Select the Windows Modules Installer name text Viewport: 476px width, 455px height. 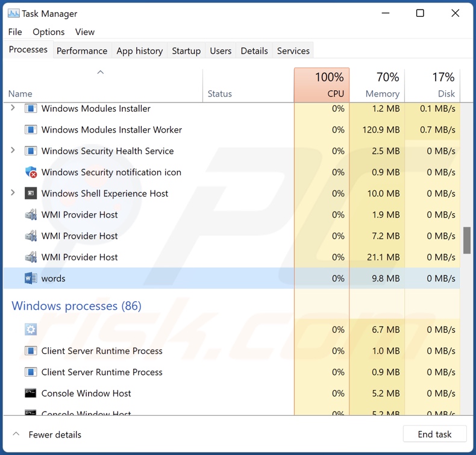pos(96,108)
